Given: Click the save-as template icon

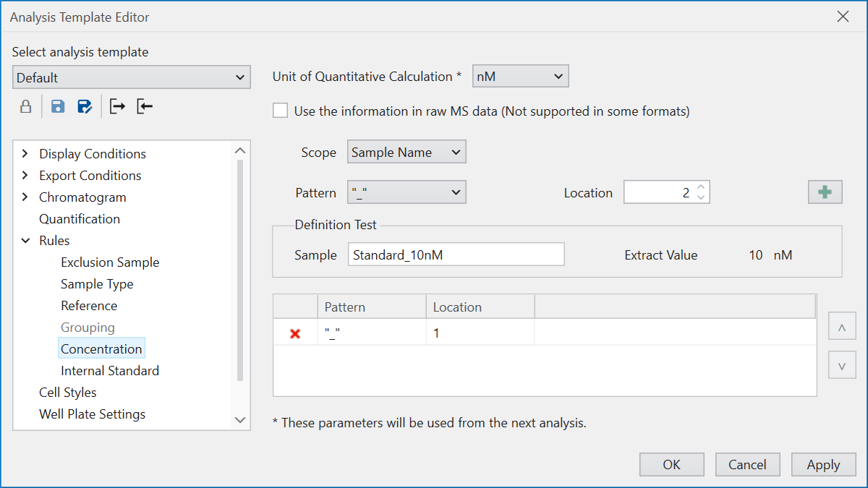Looking at the screenshot, I should coord(85,107).
